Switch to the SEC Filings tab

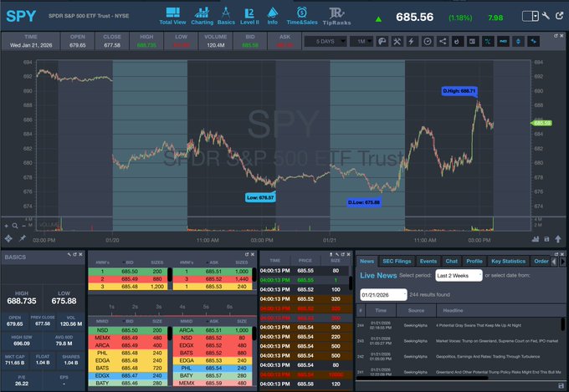[x=397, y=261]
